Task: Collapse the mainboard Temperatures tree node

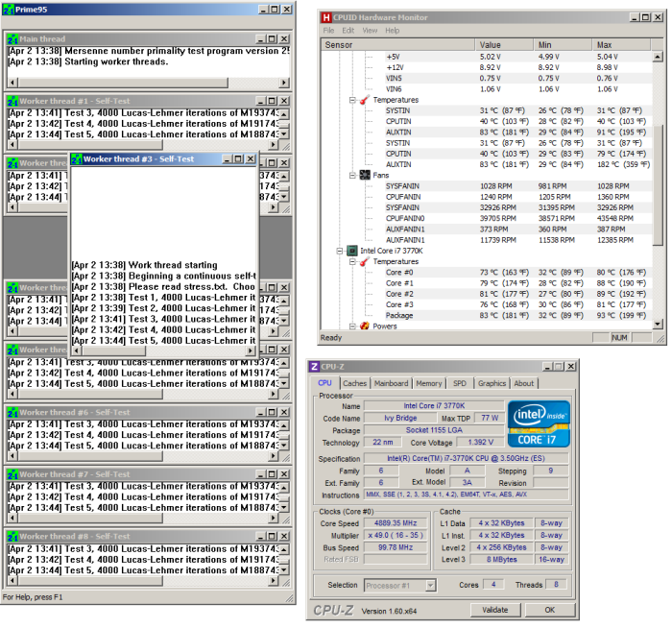Action: click(352, 100)
